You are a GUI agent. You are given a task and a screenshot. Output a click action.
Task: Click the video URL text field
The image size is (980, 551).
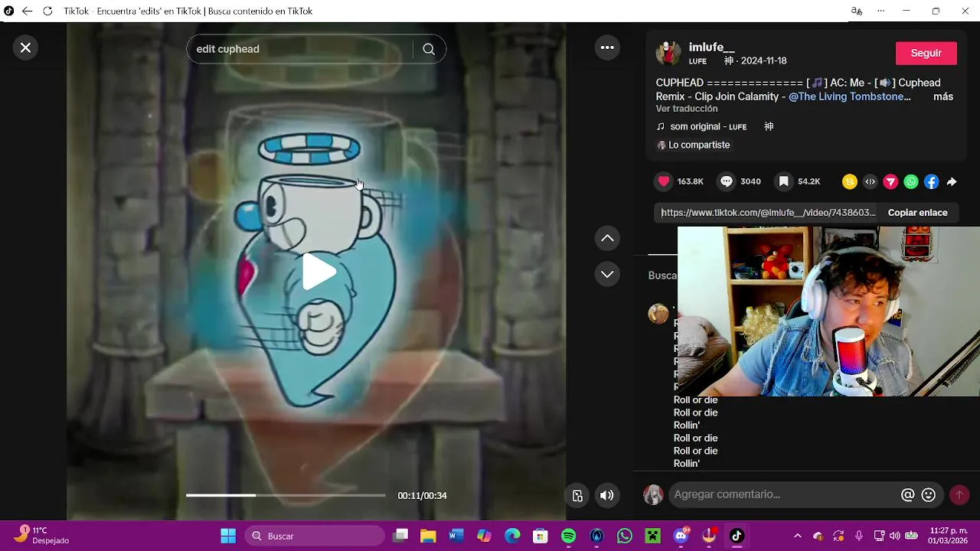click(x=768, y=213)
